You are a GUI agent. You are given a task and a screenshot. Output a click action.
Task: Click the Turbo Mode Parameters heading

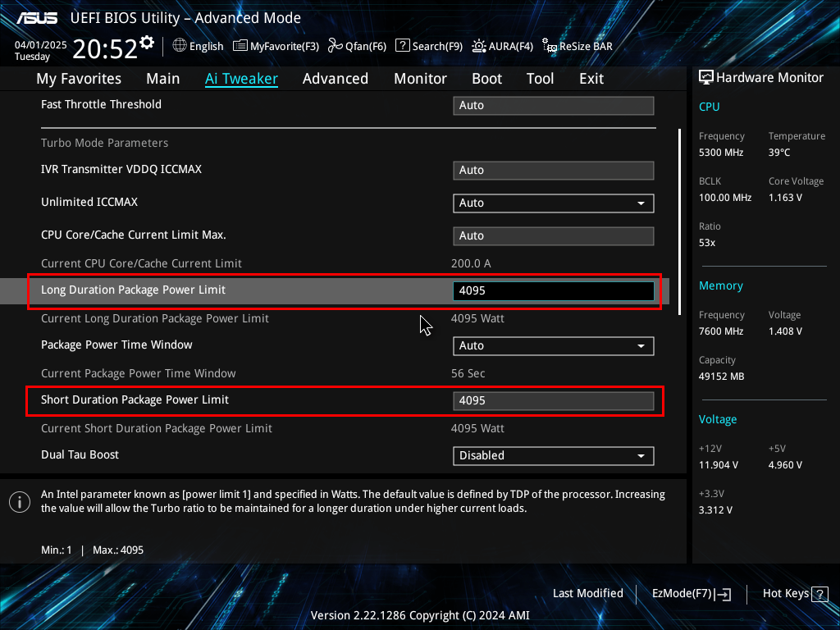tap(104, 143)
